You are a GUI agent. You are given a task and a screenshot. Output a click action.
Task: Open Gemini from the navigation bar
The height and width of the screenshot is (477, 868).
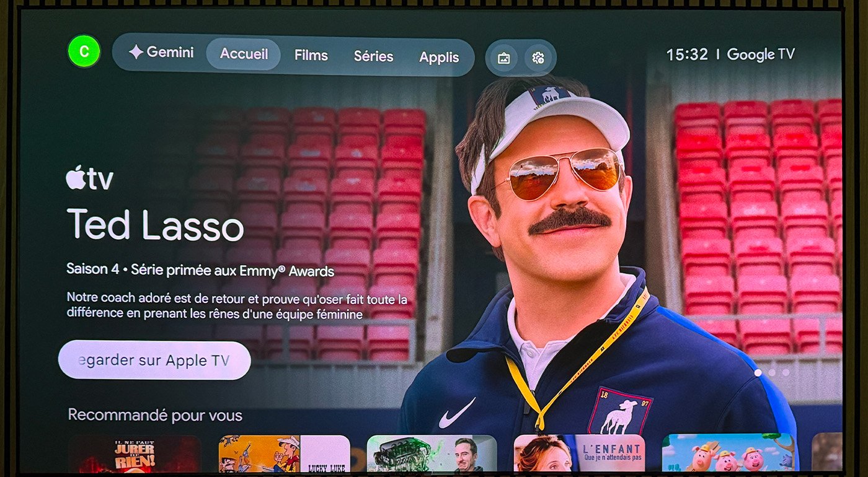pyautogui.click(x=161, y=53)
